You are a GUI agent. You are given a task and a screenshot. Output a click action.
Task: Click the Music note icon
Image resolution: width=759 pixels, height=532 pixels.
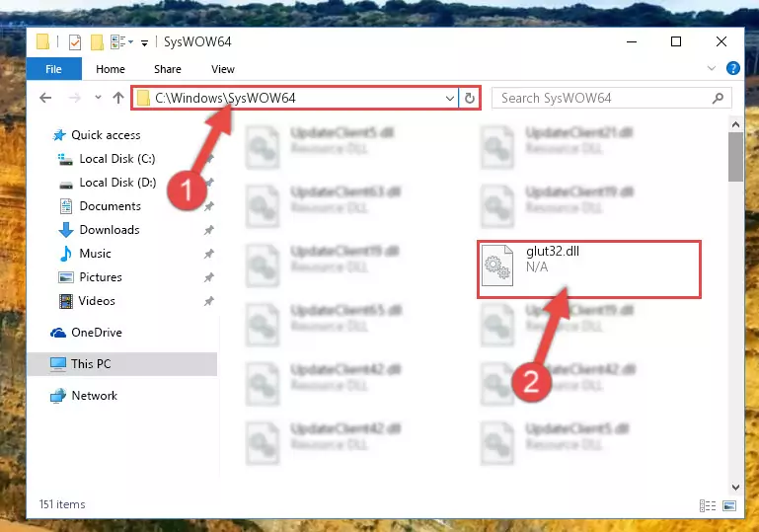(66, 254)
